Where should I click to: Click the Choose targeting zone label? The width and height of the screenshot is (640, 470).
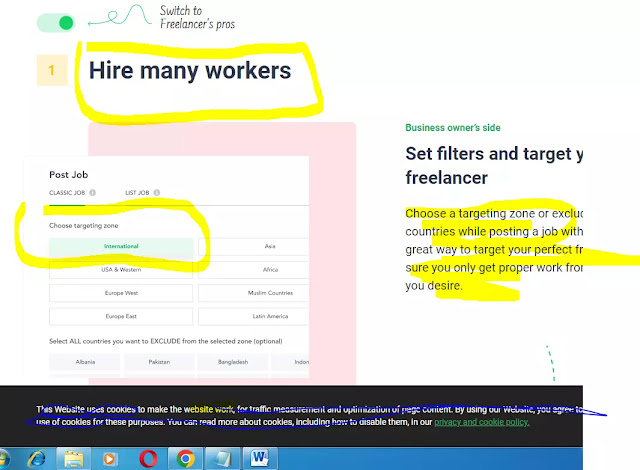84,226
